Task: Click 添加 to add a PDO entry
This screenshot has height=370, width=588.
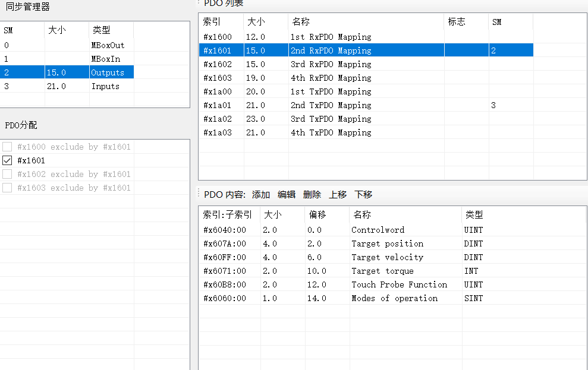Action: [x=260, y=195]
